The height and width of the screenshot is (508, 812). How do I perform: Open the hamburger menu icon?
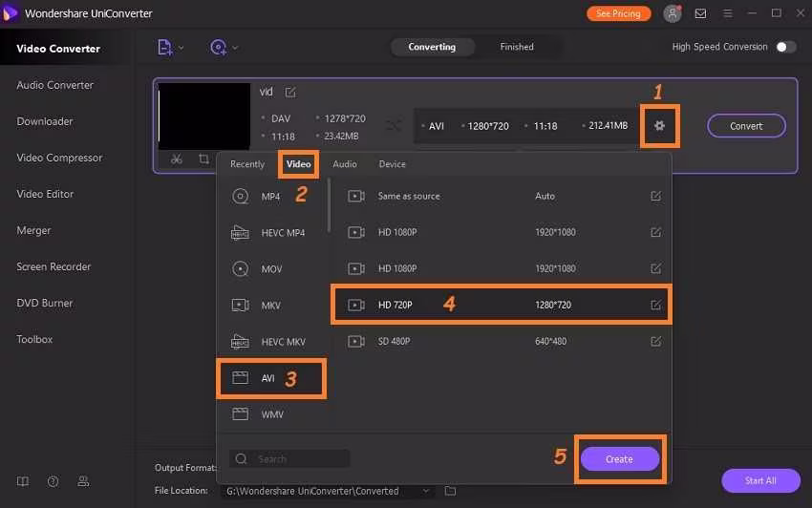(x=728, y=13)
